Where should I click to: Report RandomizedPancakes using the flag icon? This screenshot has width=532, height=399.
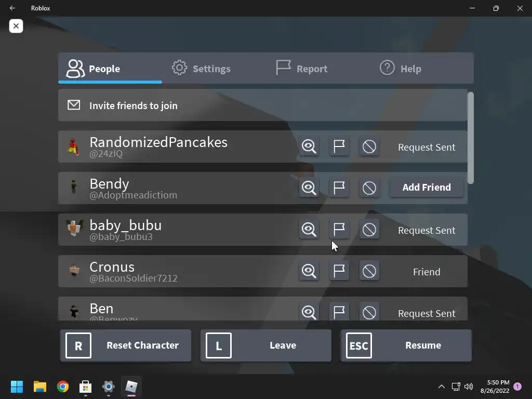(x=339, y=147)
